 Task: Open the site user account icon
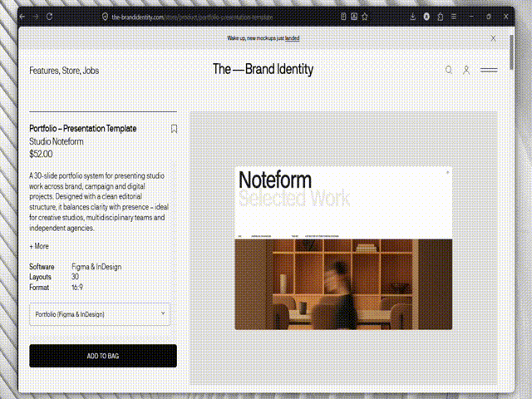(x=466, y=70)
